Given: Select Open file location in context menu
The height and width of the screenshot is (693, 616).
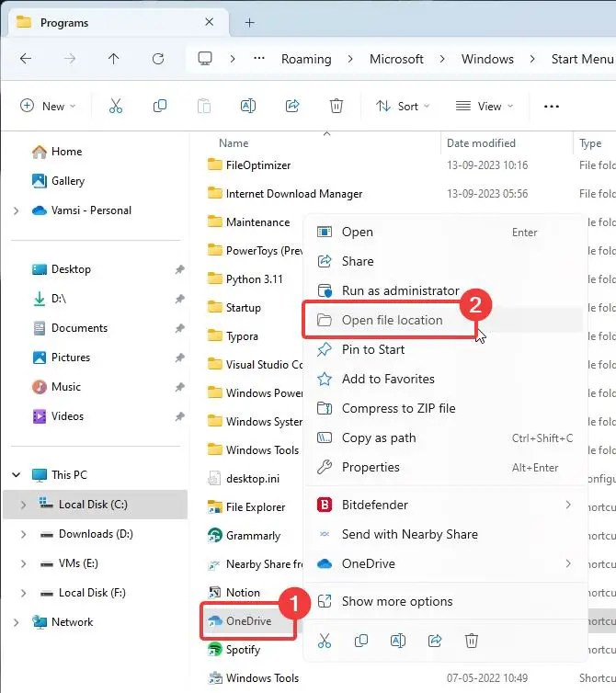Looking at the screenshot, I should (392, 320).
